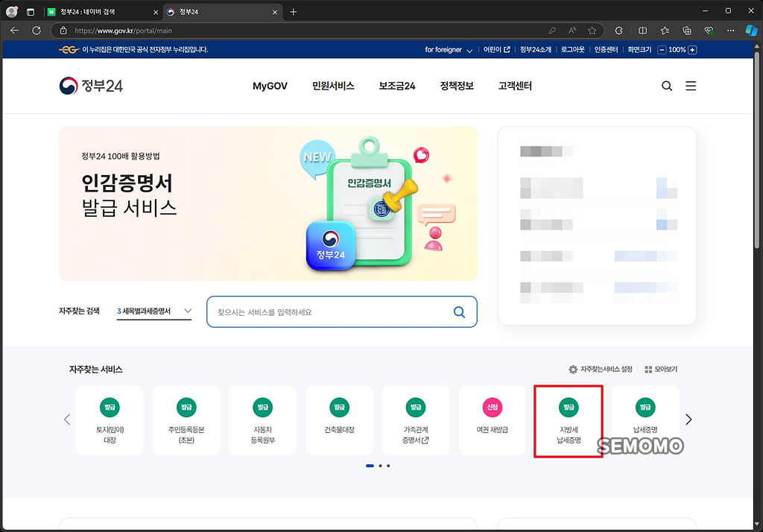Open 여권 재발급 service card
Viewport: 763px width, 532px height.
(x=492, y=420)
